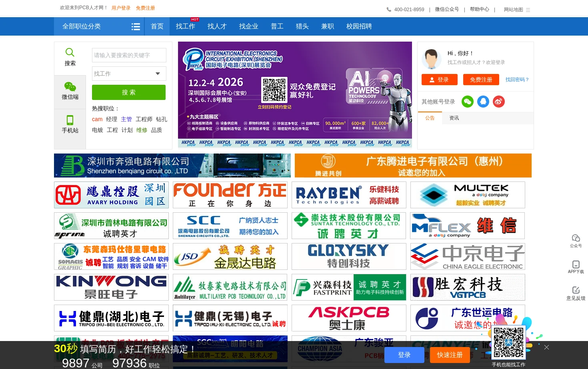The width and height of the screenshot is (588, 369).
Task: Open 找企业 navigation item
Action: (x=249, y=26)
